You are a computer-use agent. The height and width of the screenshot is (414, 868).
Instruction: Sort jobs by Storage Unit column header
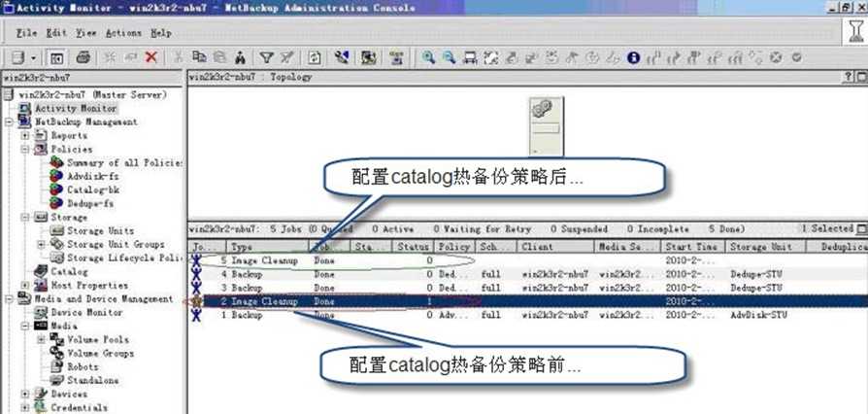click(x=766, y=247)
